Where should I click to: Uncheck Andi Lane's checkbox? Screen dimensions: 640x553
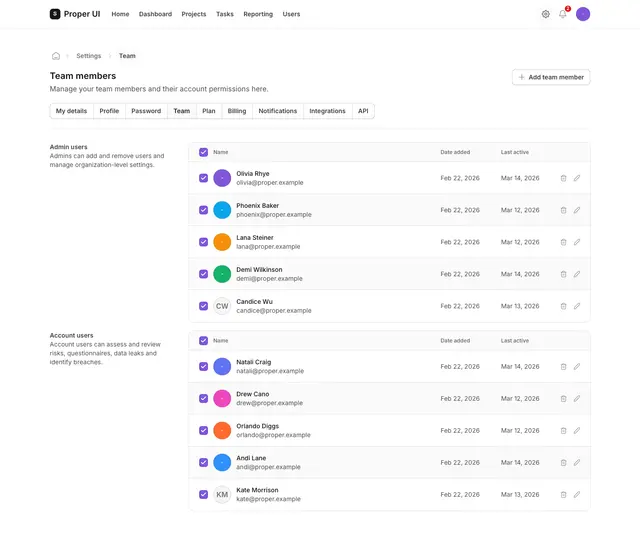point(203,462)
